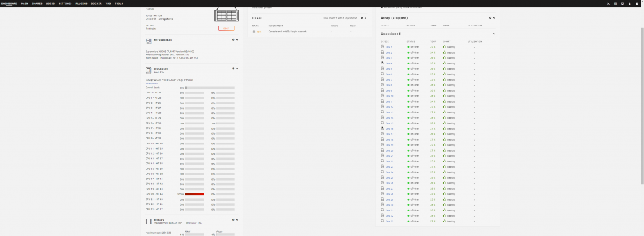This screenshot has width=644, height=236.
Task: Open the Docker tab
Action: 97,3
